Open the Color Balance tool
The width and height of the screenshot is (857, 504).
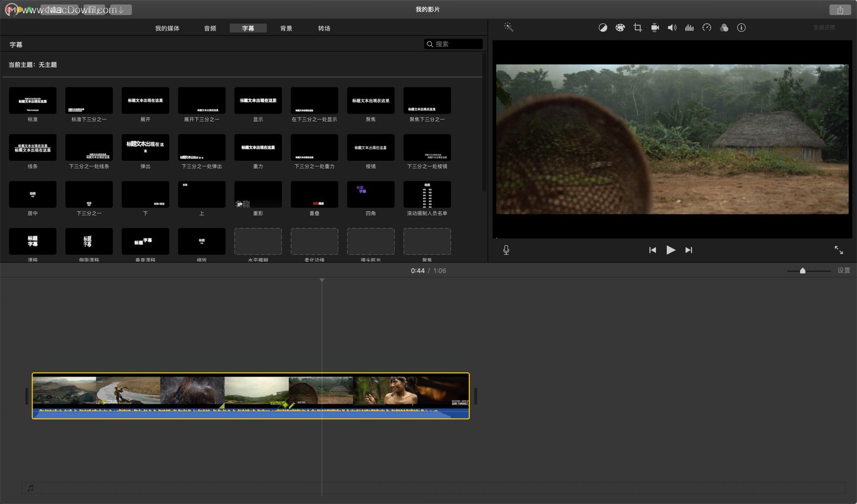tap(603, 27)
